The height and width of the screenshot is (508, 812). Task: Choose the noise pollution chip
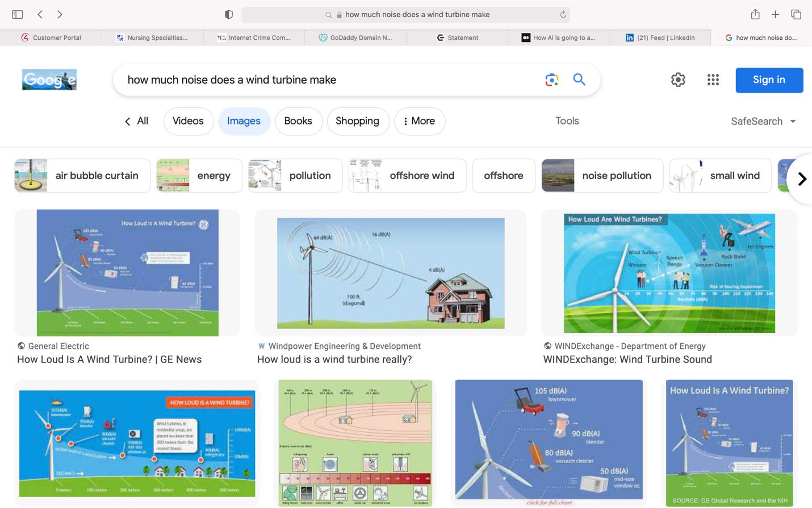pyautogui.click(x=602, y=176)
